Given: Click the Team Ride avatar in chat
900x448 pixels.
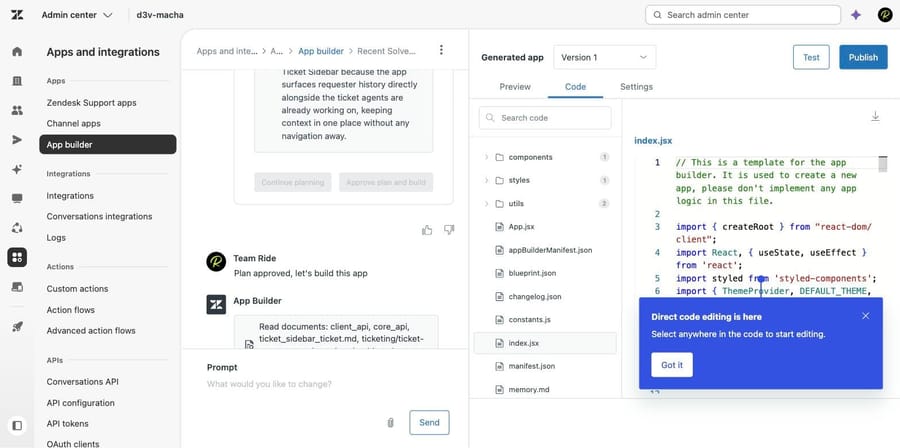Looking at the screenshot, I should click(x=216, y=262).
